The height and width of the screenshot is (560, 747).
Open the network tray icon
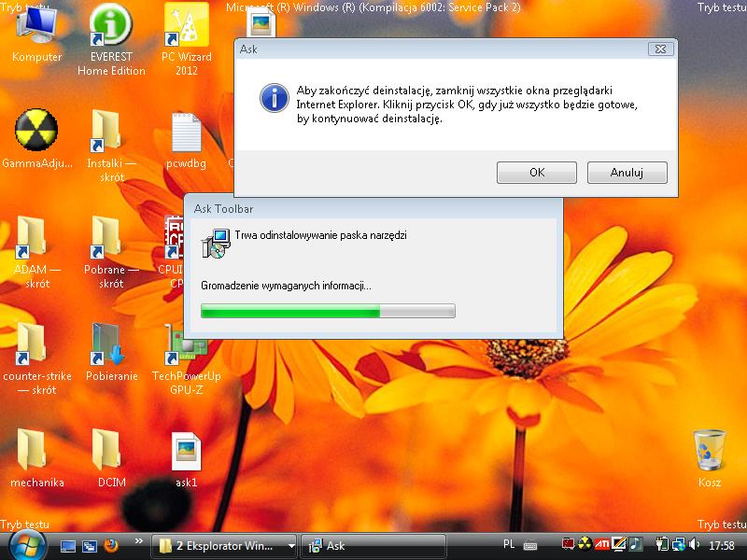678,544
